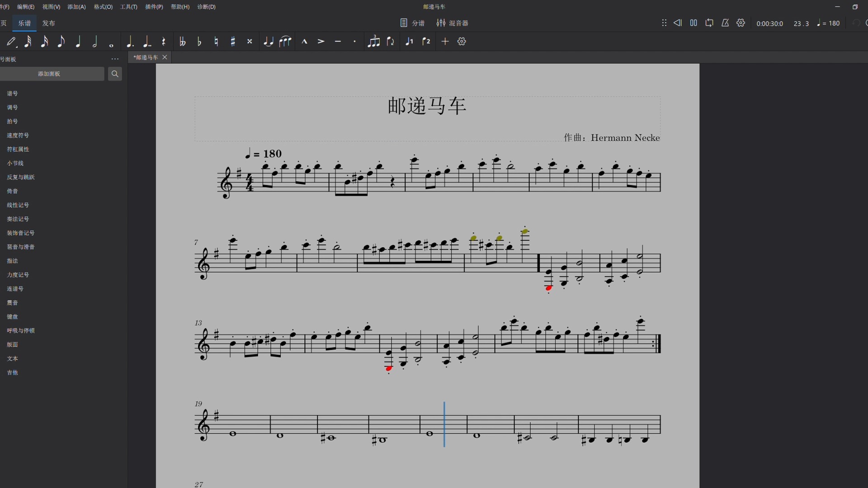Open the 帮助(H) menu
This screenshot has height=488, width=868.
click(x=180, y=7)
